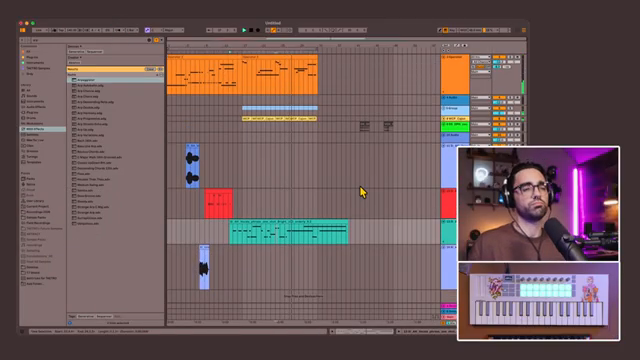Click the Tap tempo button

60,30
